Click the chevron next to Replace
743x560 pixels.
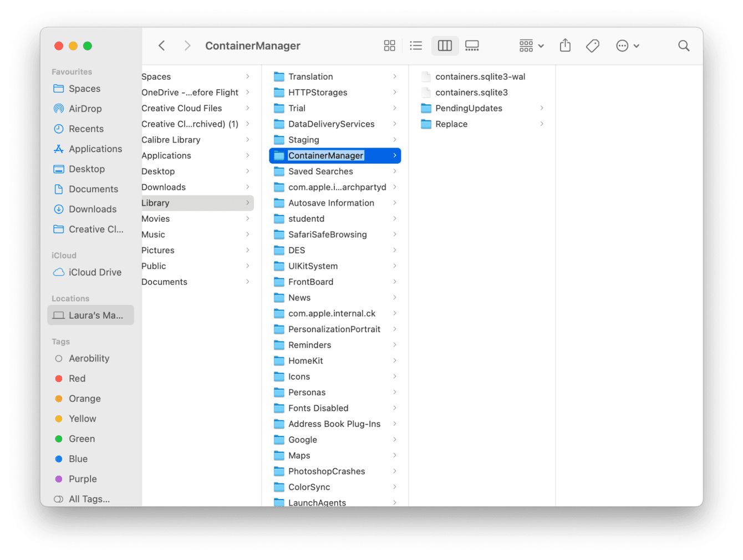(542, 124)
